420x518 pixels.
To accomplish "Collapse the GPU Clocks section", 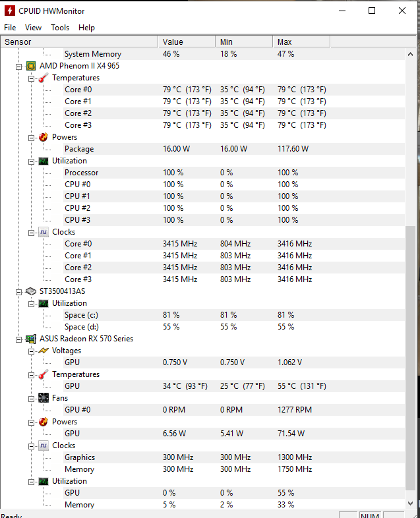I will (31, 446).
